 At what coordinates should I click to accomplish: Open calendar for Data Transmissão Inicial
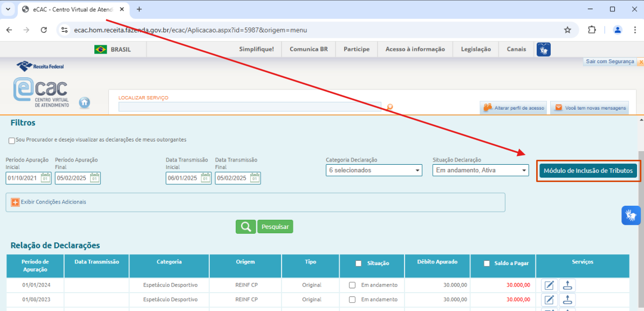[206, 178]
